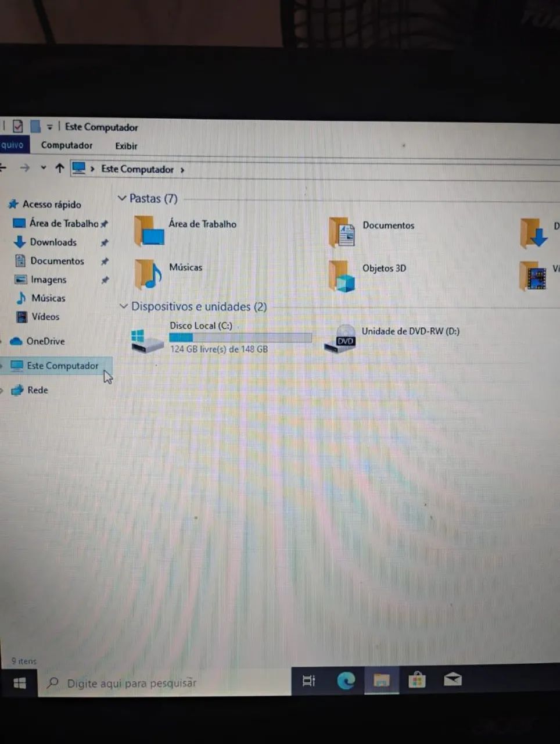The height and width of the screenshot is (744, 560).
Task: Collapse the Pastas (7) section
Action: tap(123, 198)
